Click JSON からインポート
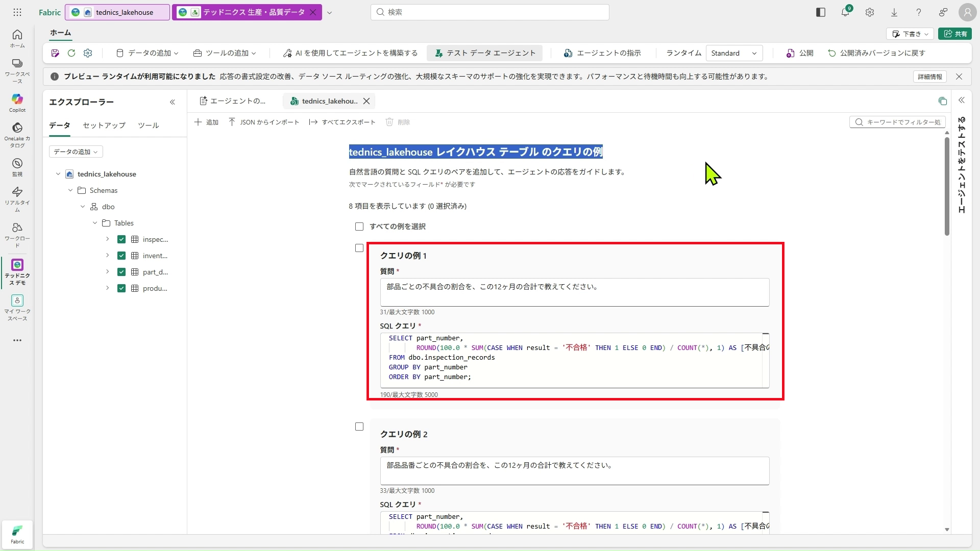This screenshot has height=551, width=980. (x=264, y=122)
